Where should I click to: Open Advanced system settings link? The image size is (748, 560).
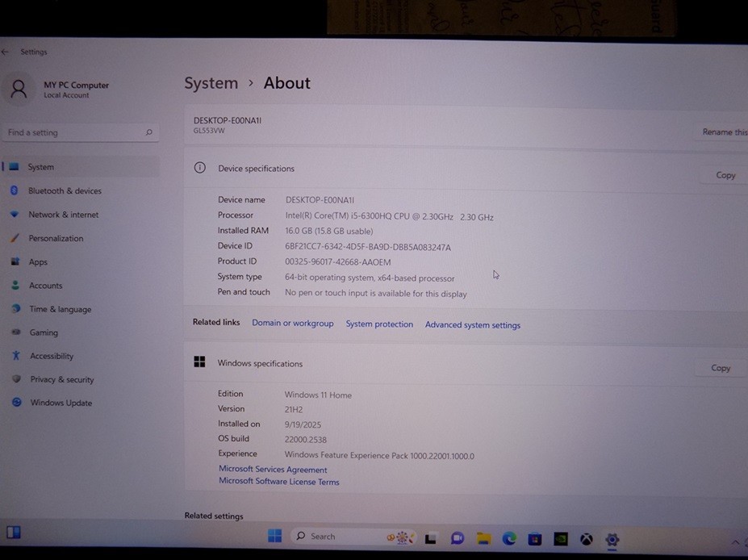point(473,325)
